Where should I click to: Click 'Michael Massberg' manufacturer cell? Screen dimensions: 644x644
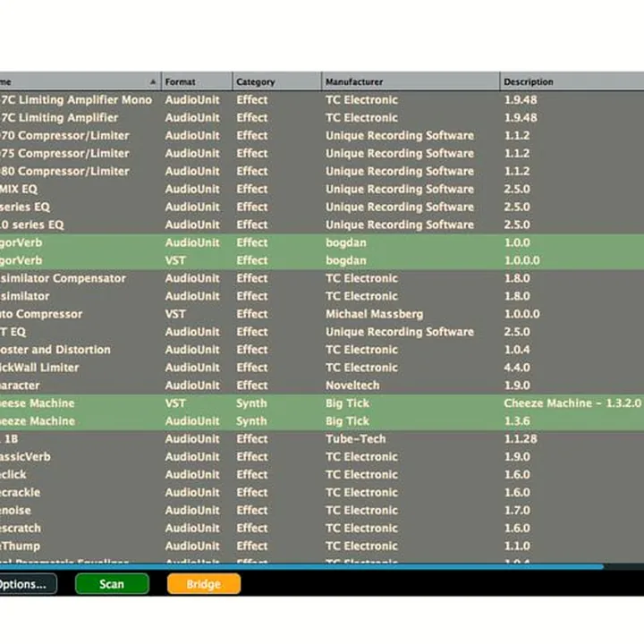click(374, 314)
